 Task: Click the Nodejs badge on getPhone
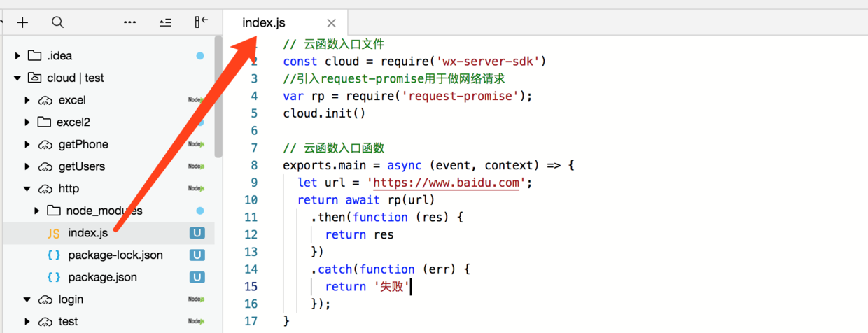(196, 145)
